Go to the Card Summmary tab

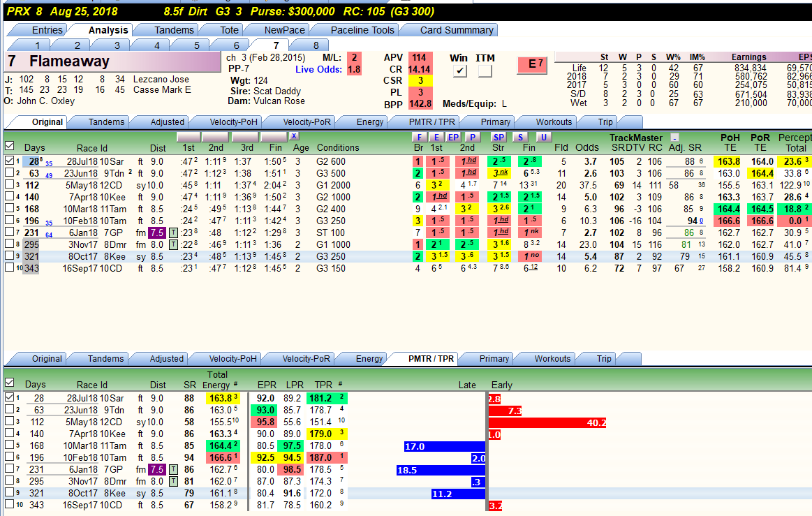tap(456, 30)
